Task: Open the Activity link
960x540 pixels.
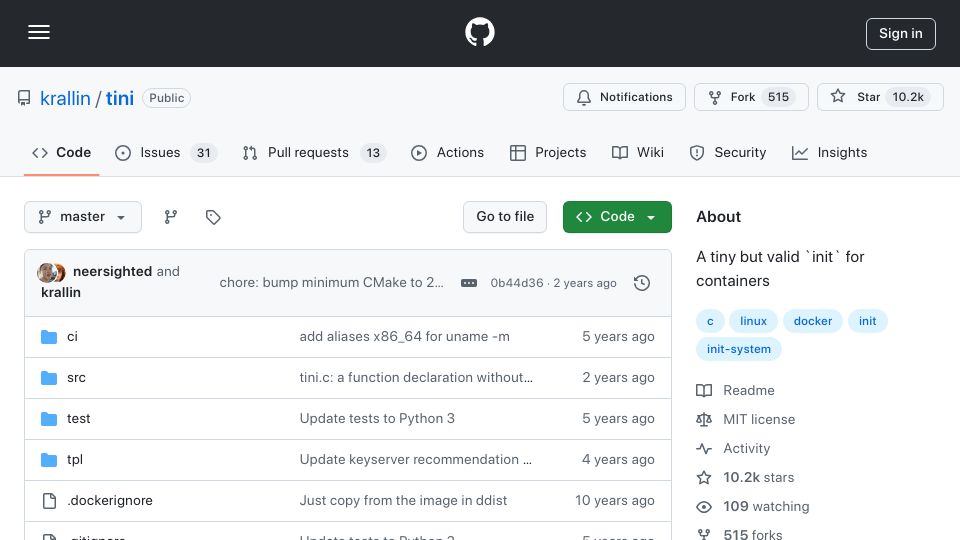Action: click(746, 449)
